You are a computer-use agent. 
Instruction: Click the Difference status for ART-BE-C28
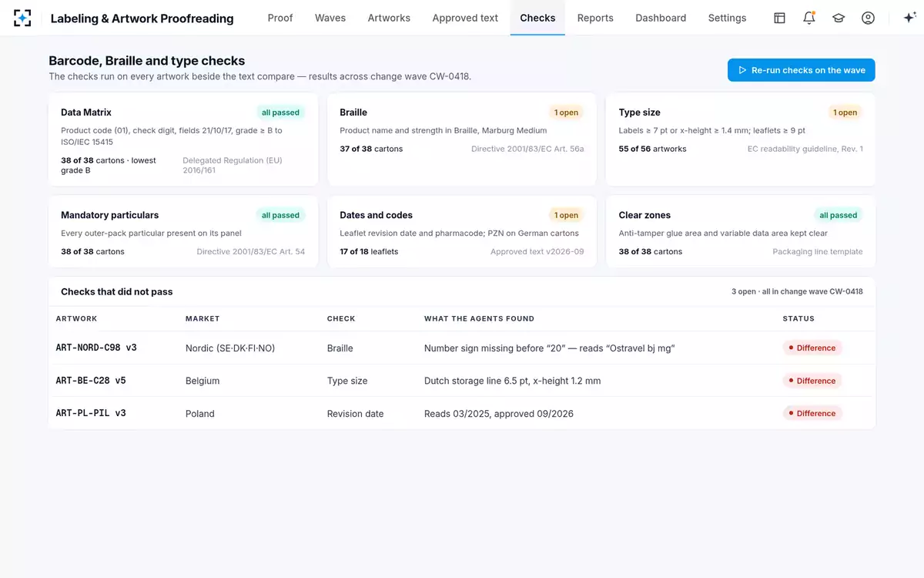(812, 381)
